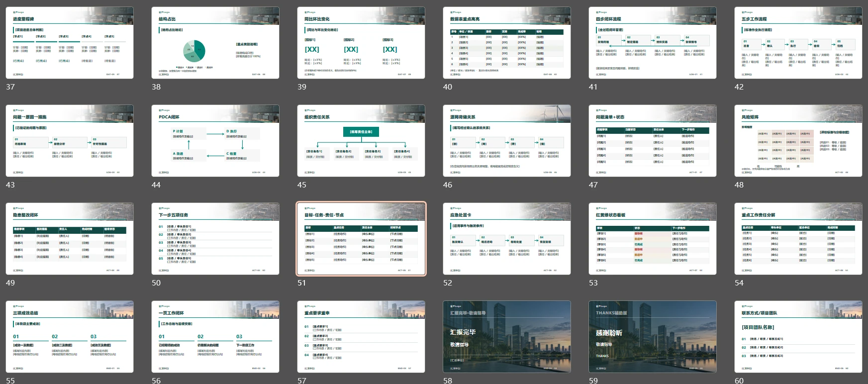
Task: Select slide 43 问题→原因→措施
Action: [70, 141]
